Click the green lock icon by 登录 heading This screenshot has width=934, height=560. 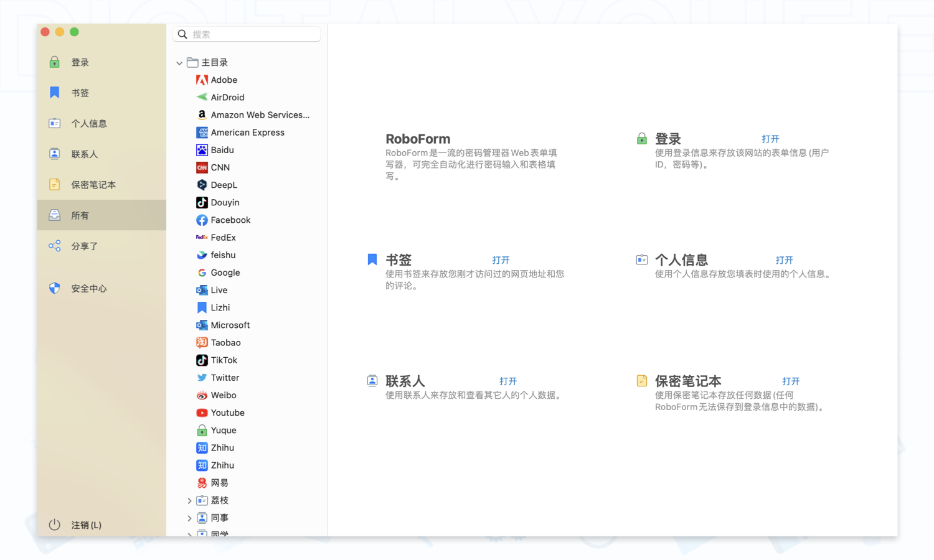[642, 138]
